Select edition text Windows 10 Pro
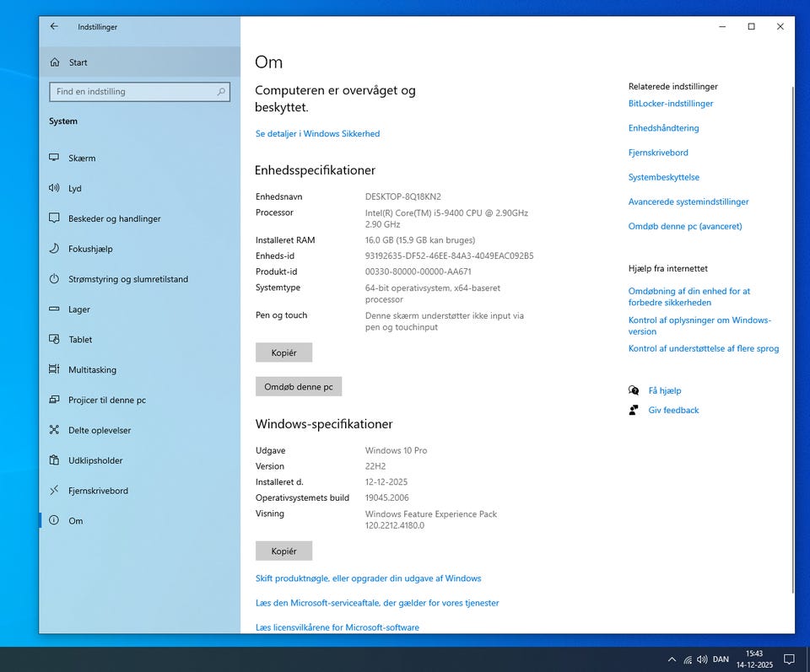 pos(397,450)
